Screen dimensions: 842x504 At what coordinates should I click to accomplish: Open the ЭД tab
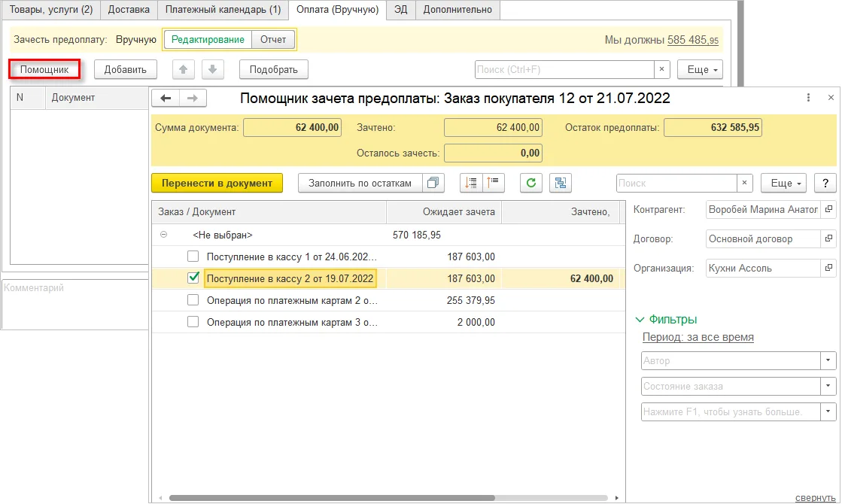pyautogui.click(x=400, y=10)
